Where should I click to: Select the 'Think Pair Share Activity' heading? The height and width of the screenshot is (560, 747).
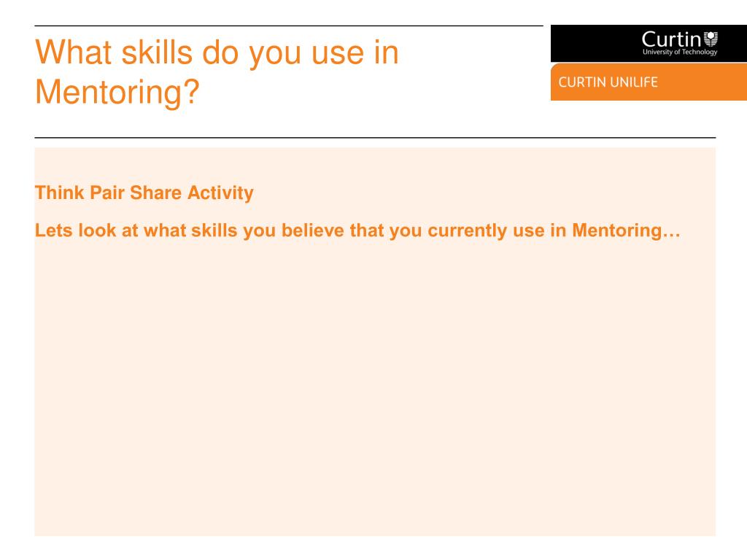144,192
